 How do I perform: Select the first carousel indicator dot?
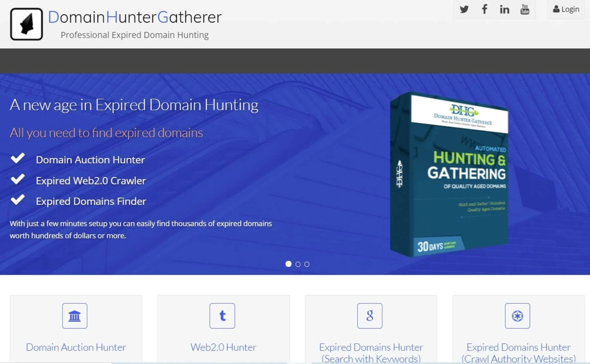[288, 264]
